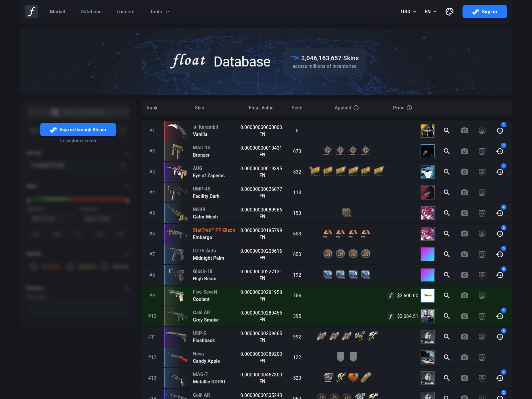Open history for CZ75-Auto Midnight Palm
Image resolution: width=532 pixels, height=399 pixels.
(500, 254)
